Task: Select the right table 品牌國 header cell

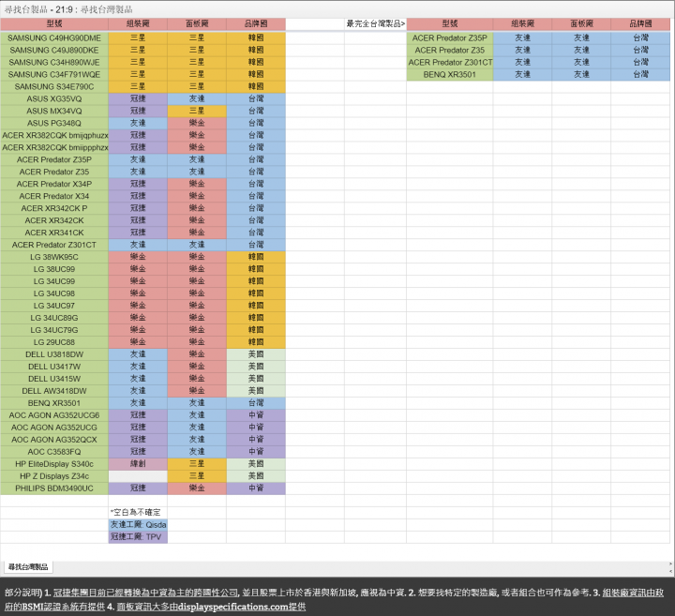Action: tap(640, 23)
